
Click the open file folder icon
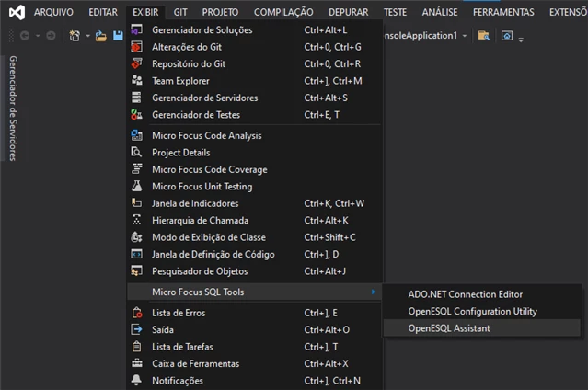coord(100,36)
